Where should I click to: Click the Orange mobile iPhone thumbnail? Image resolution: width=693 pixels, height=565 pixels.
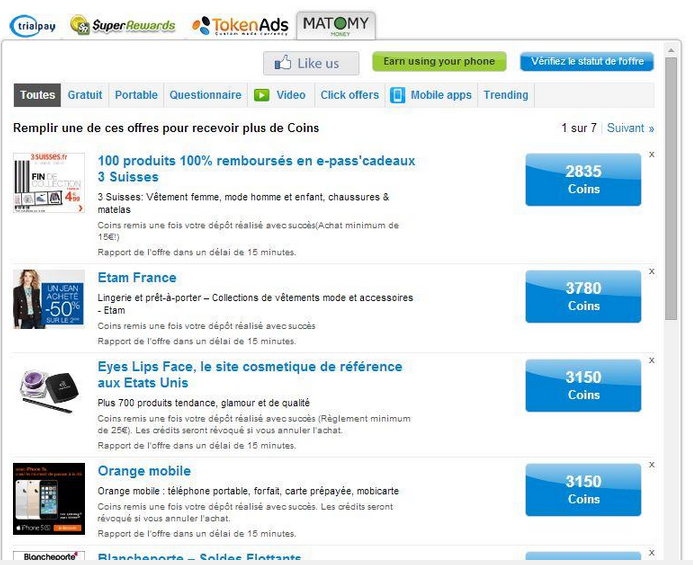tap(49, 499)
